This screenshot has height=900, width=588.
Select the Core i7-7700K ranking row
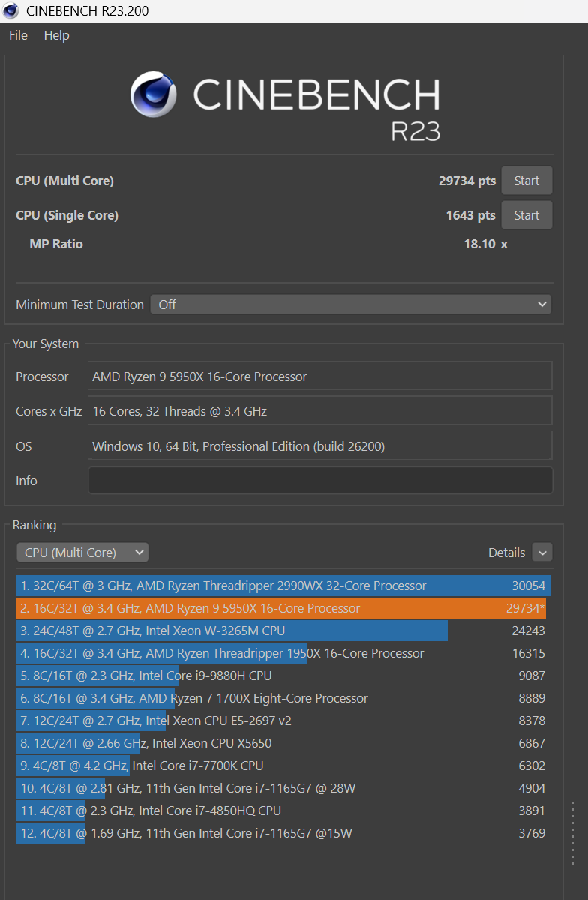coord(283,766)
